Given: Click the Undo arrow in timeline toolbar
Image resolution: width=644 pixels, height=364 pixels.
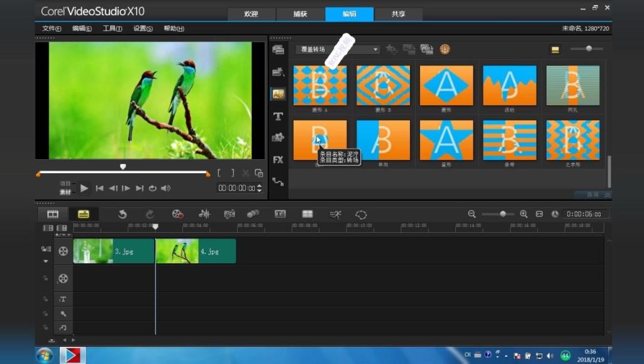Looking at the screenshot, I should 123,214.
